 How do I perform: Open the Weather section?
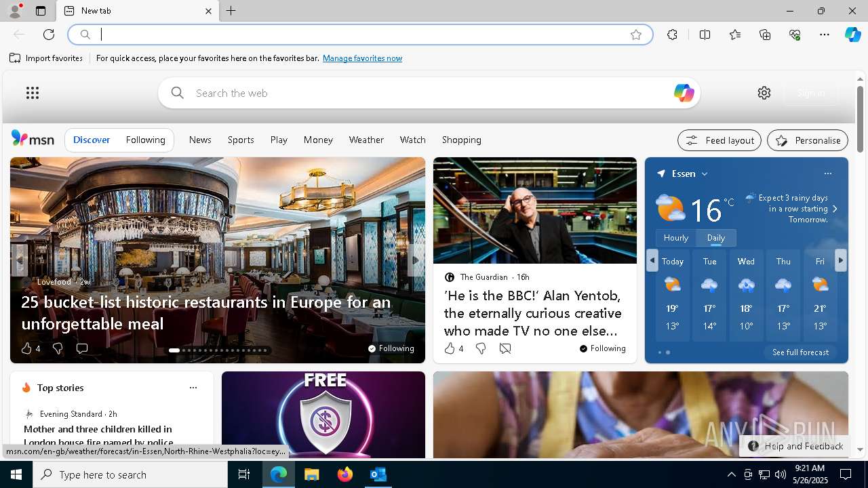(x=366, y=140)
